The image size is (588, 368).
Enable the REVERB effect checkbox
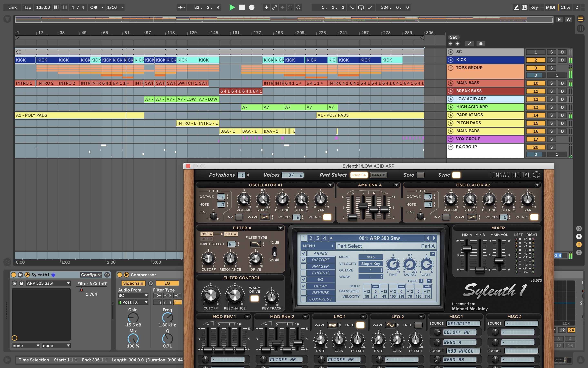pyautogui.click(x=303, y=292)
